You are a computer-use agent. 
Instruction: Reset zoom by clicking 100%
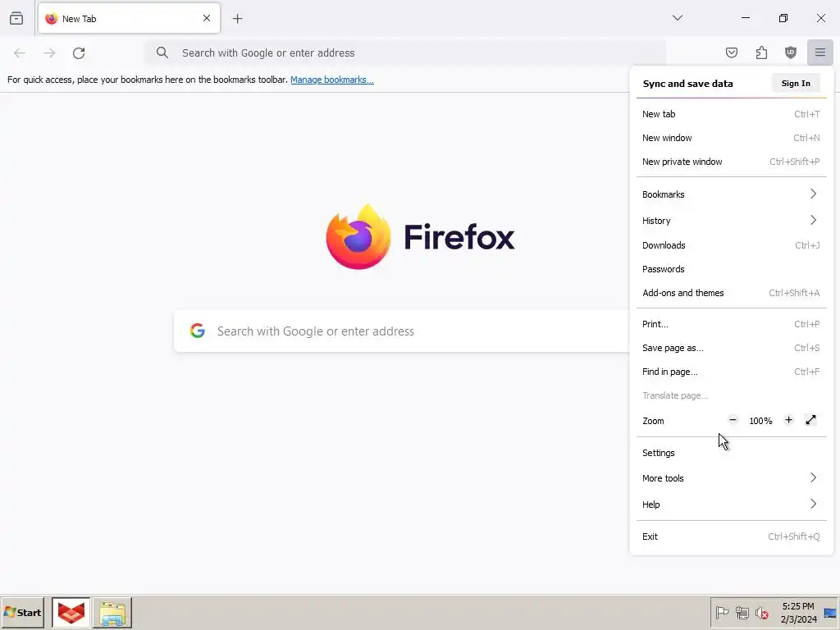(x=760, y=421)
